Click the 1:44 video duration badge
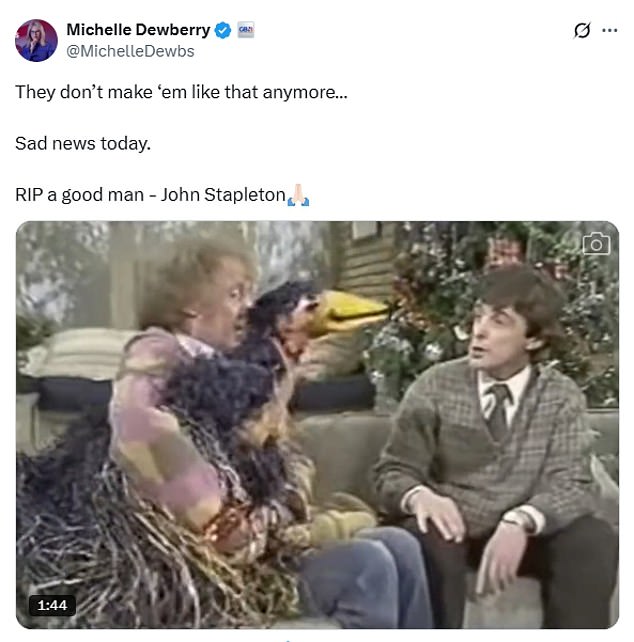Viewport: 634px width, 642px height. click(x=52, y=605)
